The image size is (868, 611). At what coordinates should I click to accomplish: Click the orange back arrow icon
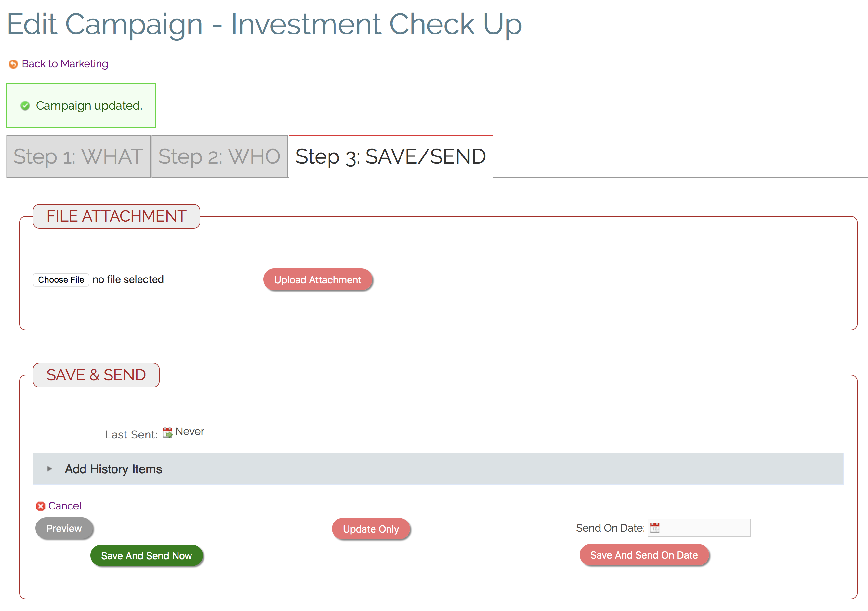click(x=13, y=64)
